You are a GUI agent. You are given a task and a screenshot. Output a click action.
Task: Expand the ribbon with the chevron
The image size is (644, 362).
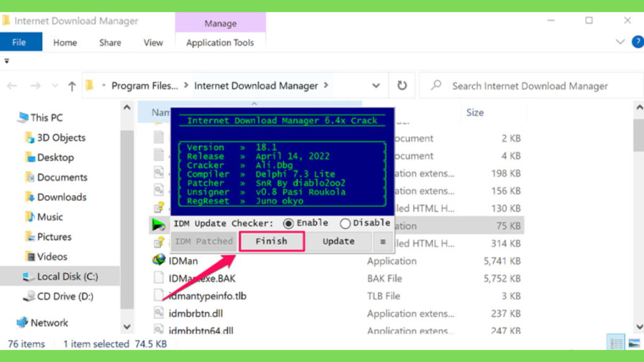[x=620, y=42]
